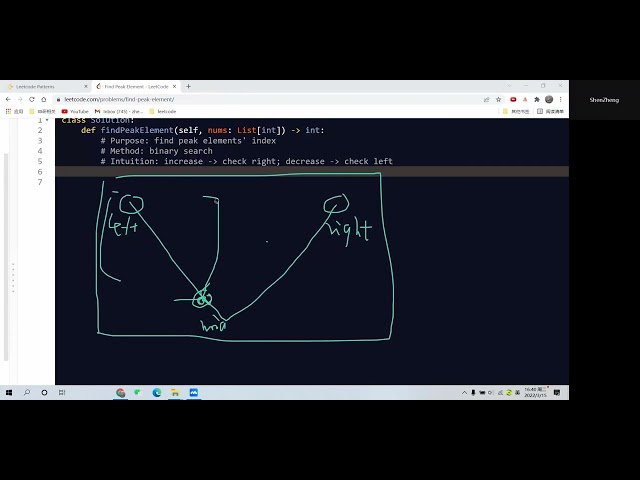Click the microphone tray icon
Screen dimensions: 640x480
point(473,393)
